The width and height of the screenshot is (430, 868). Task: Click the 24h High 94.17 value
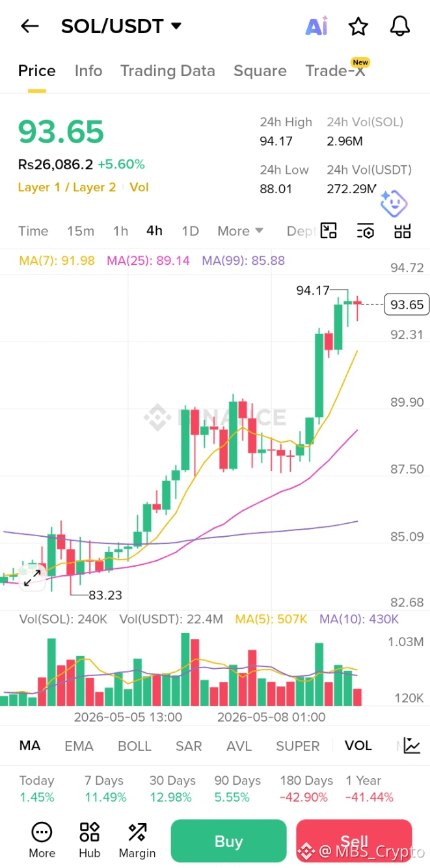(276, 141)
